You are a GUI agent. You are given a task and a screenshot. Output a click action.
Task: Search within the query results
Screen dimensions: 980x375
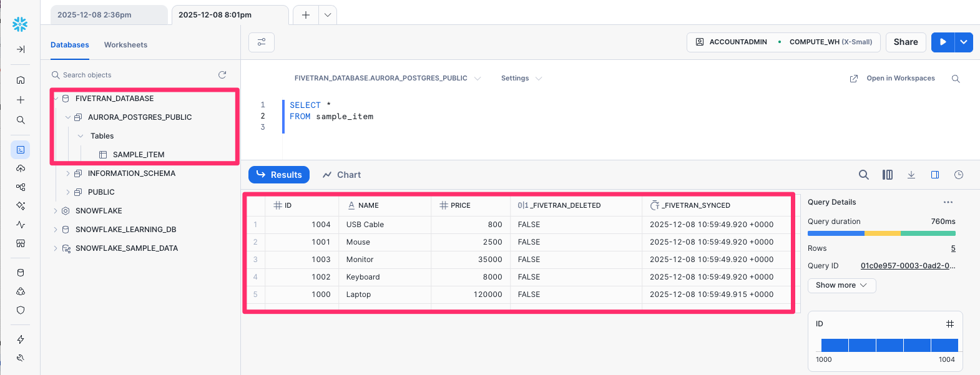click(863, 175)
